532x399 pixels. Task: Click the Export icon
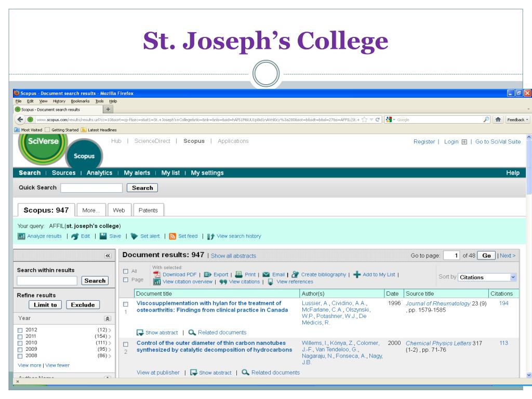(x=208, y=274)
